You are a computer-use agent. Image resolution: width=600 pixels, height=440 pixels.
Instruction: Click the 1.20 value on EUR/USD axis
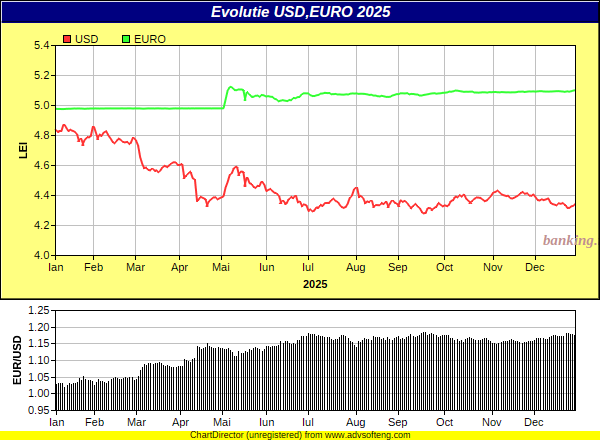(x=39, y=327)
